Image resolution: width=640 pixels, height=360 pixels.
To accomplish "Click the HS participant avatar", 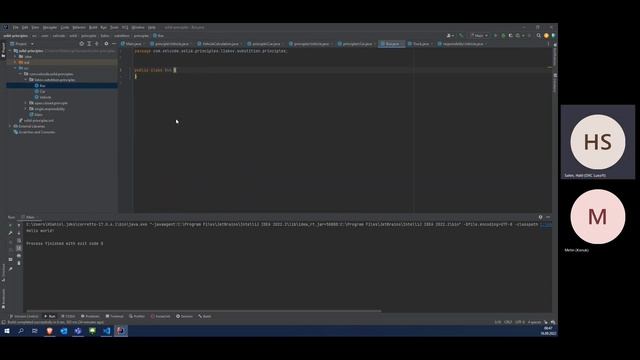I will click(598, 142).
